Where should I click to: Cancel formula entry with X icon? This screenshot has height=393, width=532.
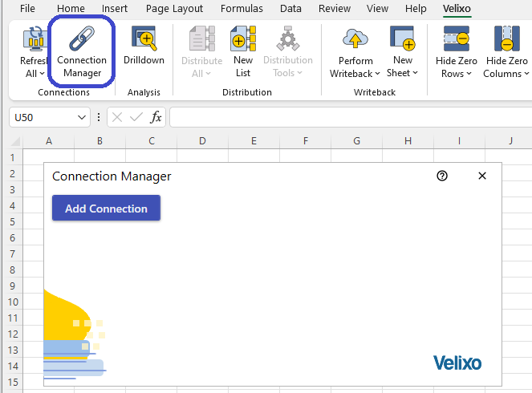[x=117, y=117]
